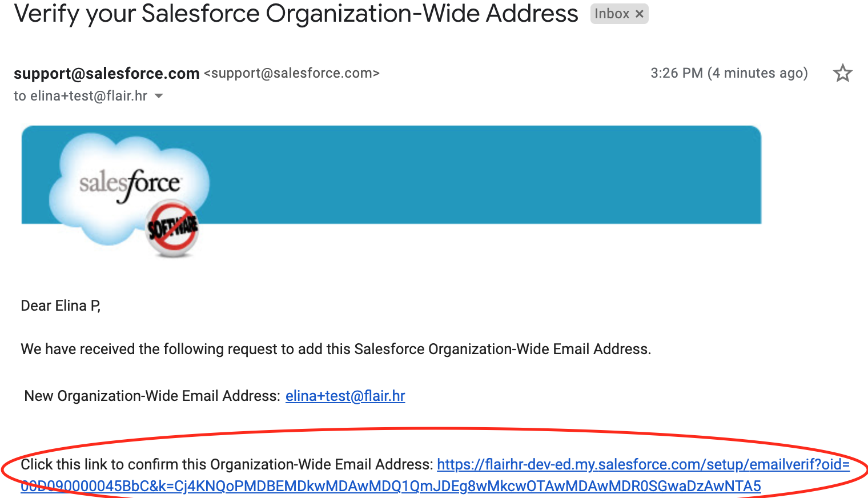
Task: Star this Salesforce verification email
Action: coord(842,73)
